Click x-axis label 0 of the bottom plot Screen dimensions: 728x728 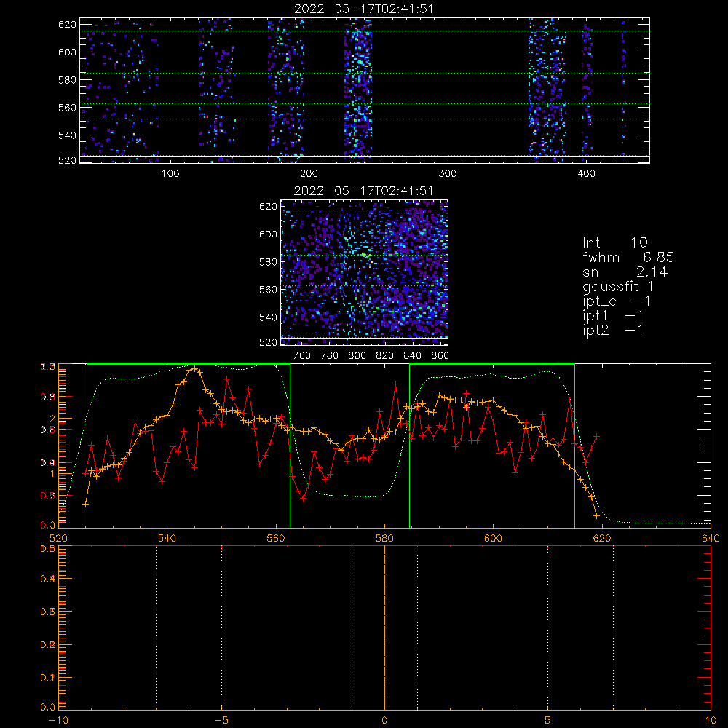[384, 720]
